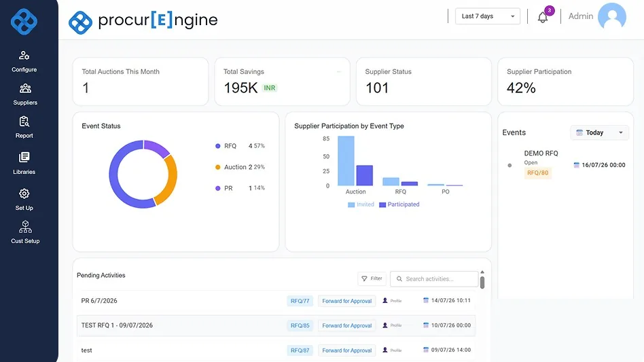
Task: Click the Auction Participated bar in the chart
Action: (364, 176)
